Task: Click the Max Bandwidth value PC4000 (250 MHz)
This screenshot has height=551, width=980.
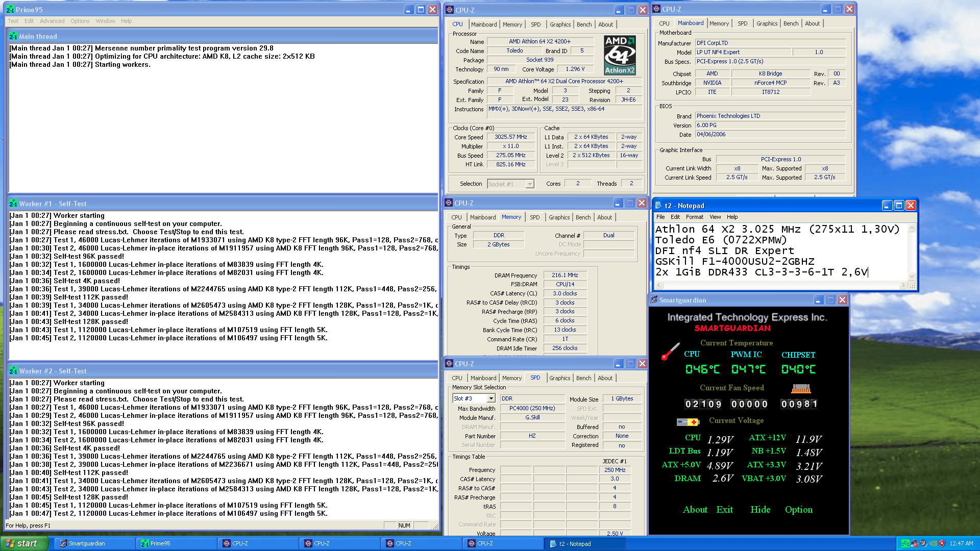Action: coord(532,408)
